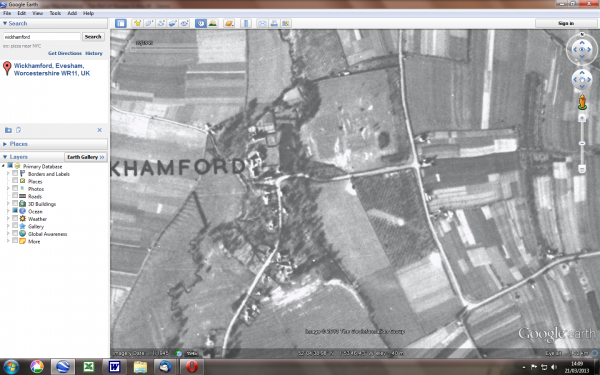Click the Sign in button
Screen dimensions: 600x375
[566, 23]
